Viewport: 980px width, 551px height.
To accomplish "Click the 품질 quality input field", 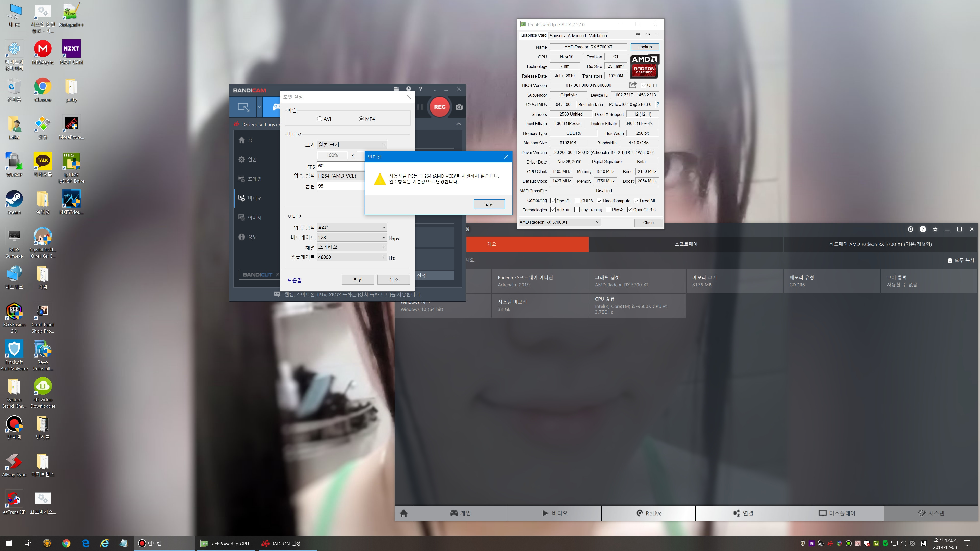I will pyautogui.click(x=340, y=186).
